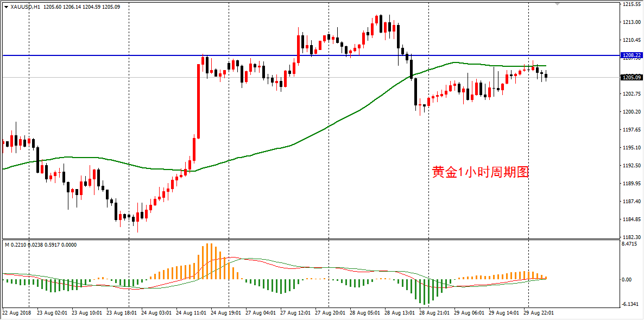Click the 29 Aug 22:01 time label

539,313
